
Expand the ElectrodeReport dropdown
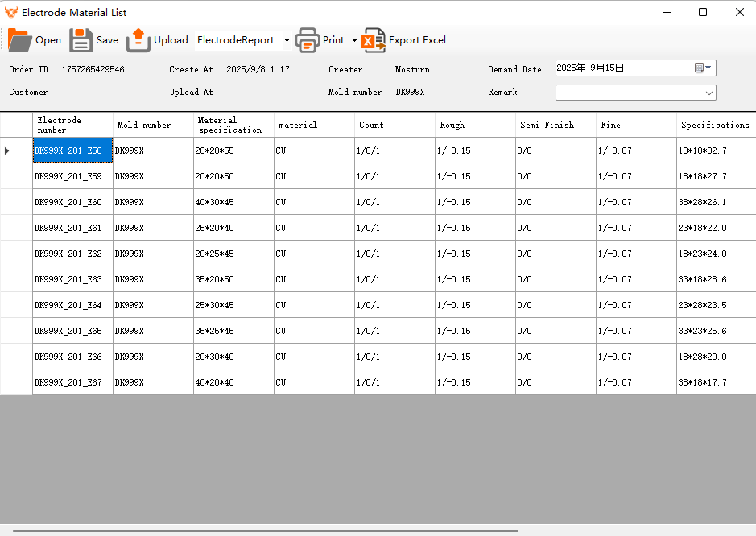[x=287, y=41]
